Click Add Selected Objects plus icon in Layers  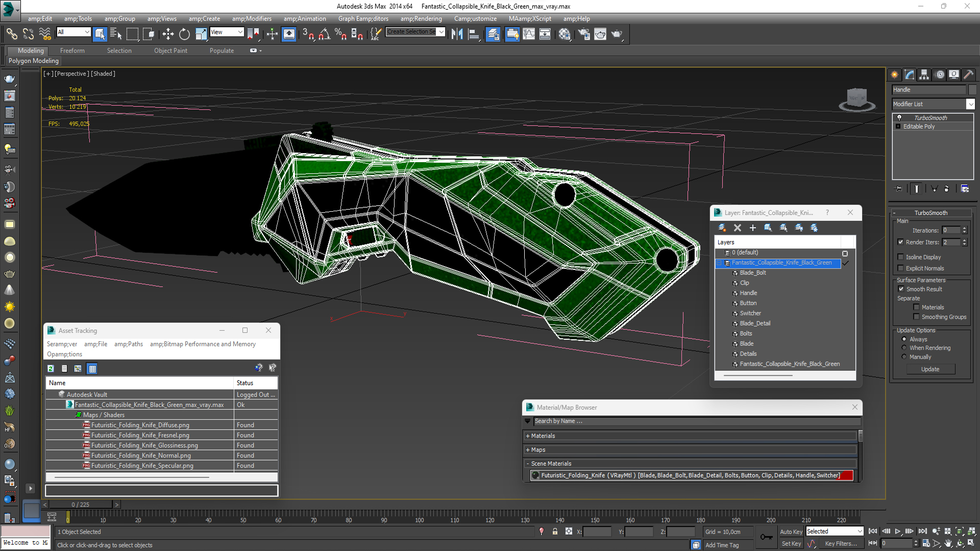coord(752,228)
